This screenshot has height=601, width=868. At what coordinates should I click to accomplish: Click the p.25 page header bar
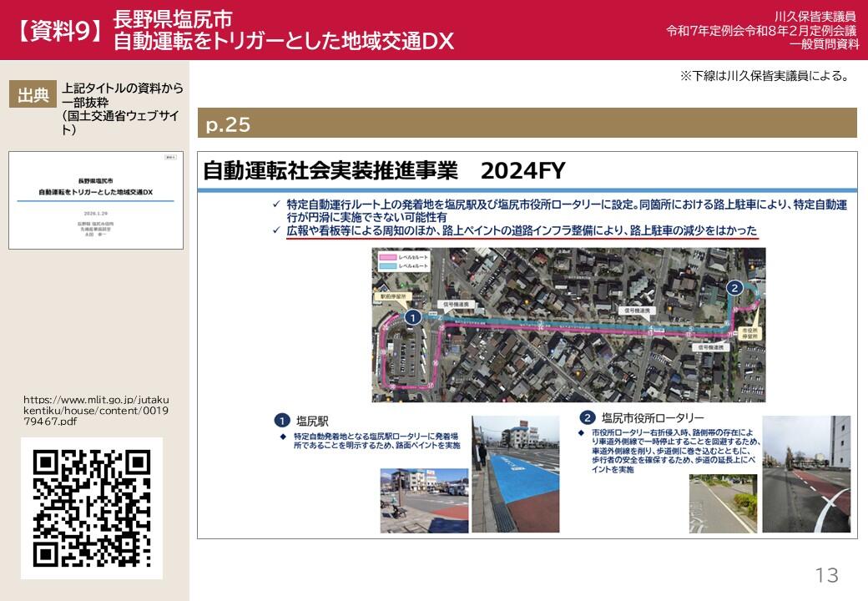[x=527, y=124]
